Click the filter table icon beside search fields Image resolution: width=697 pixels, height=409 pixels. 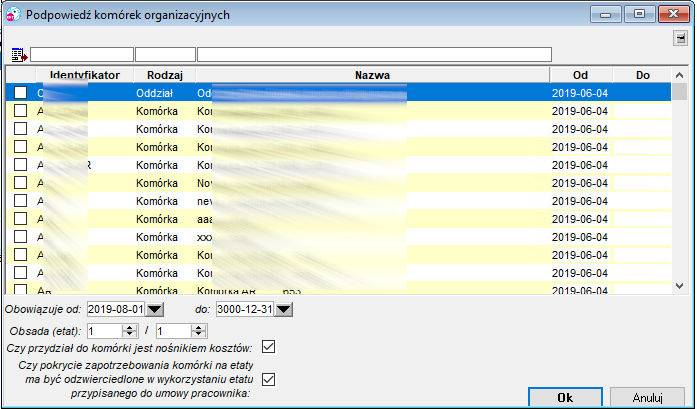pos(19,55)
